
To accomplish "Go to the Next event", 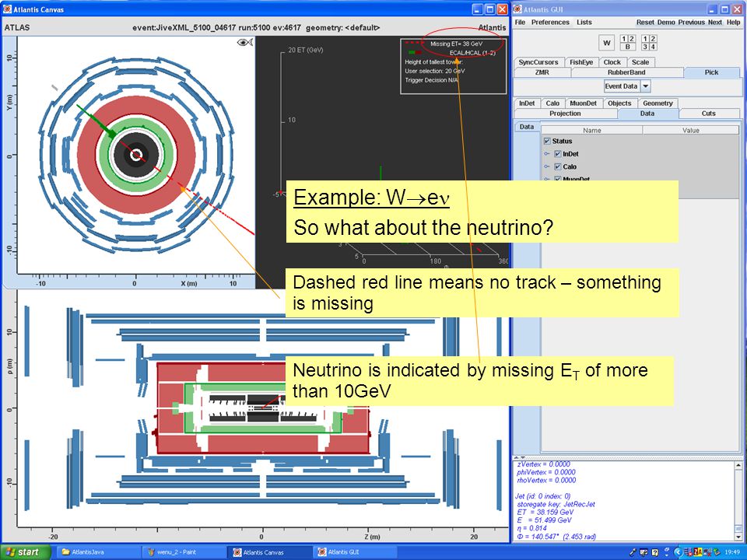I will tap(714, 23).
